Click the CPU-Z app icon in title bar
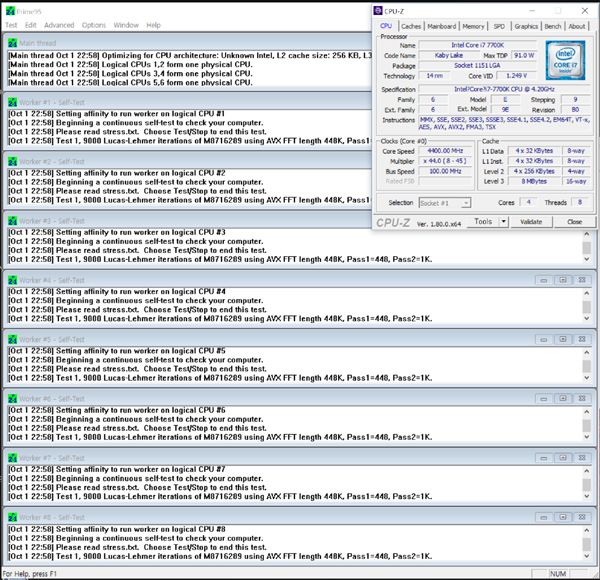 [x=378, y=11]
